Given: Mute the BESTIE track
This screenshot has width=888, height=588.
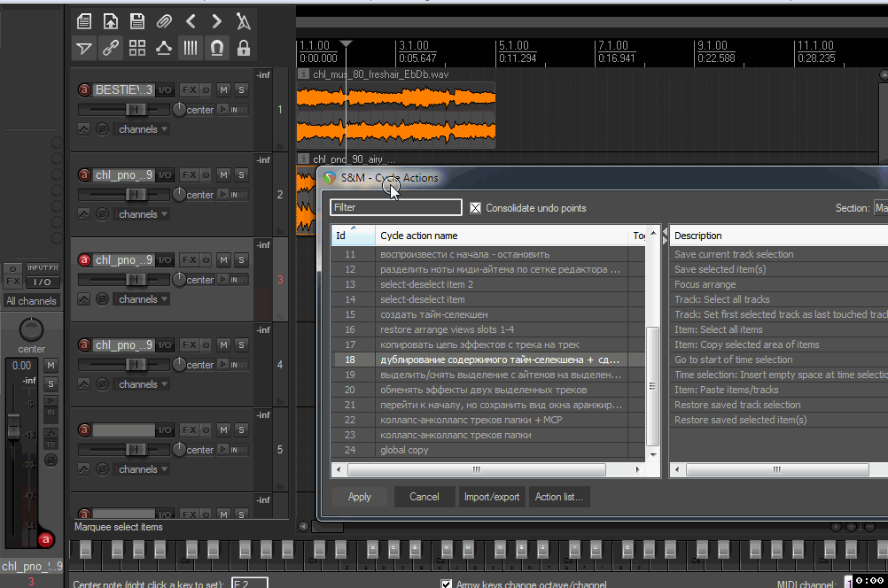Looking at the screenshot, I should point(223,89).
